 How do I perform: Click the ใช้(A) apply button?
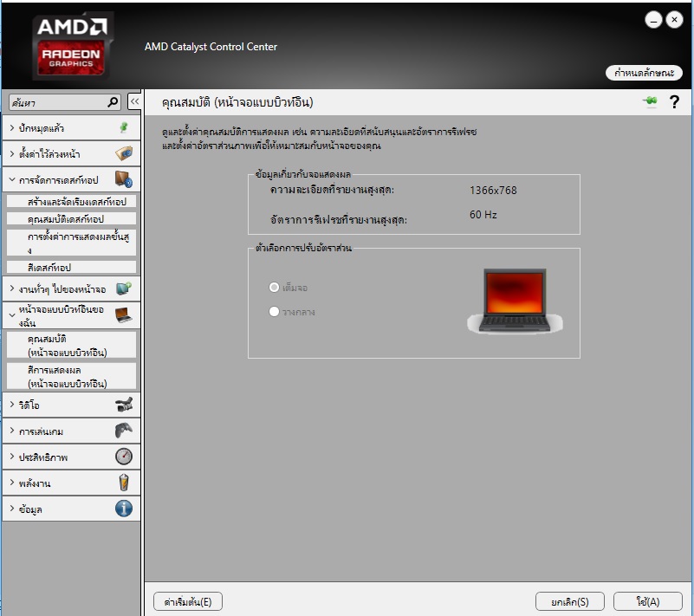[647, 602]
